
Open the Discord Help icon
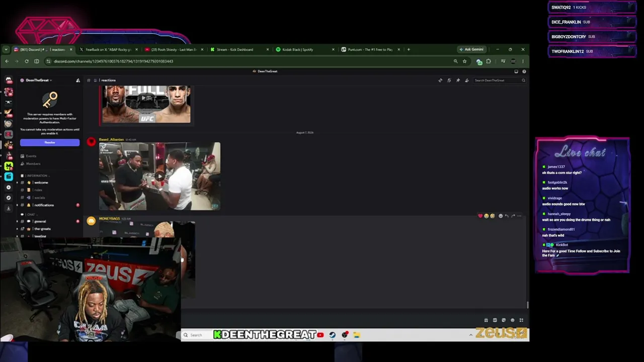524,71
